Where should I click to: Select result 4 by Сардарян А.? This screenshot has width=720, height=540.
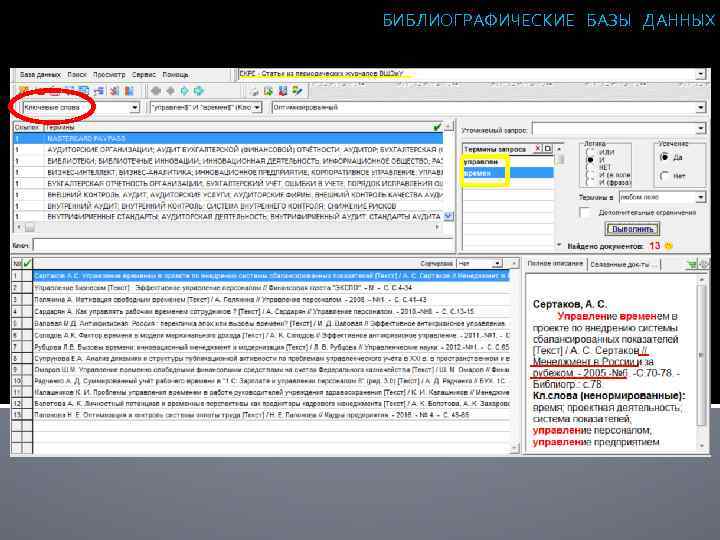click(x=271, y=311)
